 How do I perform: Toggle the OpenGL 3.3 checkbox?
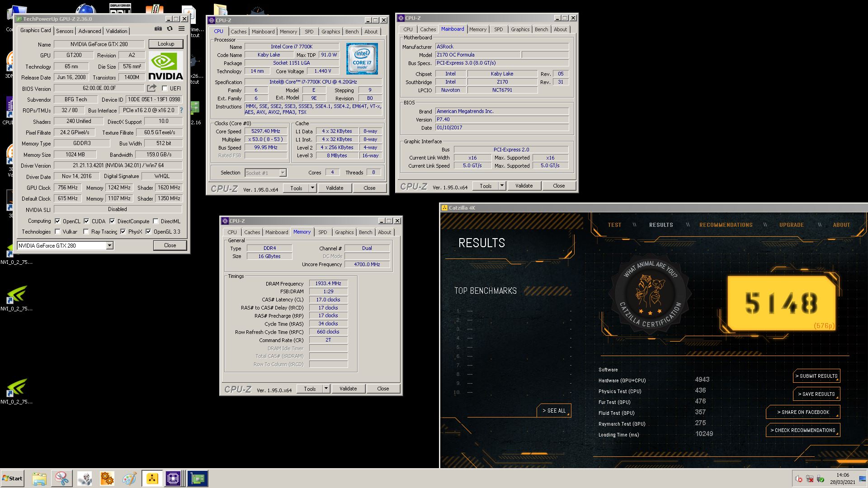(x=148, y=232)
